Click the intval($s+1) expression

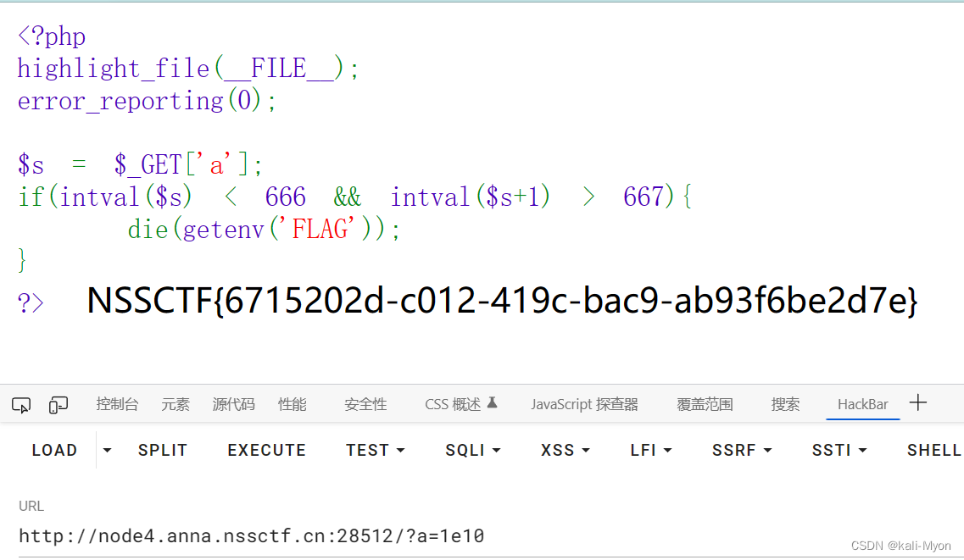click(471, 197)
